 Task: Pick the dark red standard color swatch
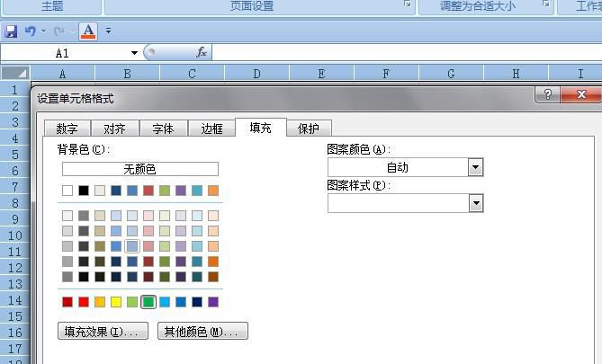pos(67,302)
